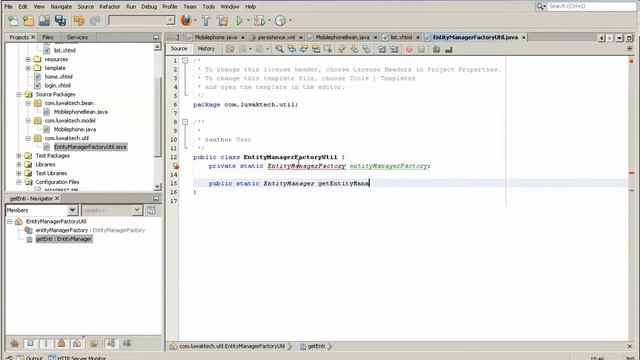
Task: Toggle Show Inner Classes filter in Navigator
Action: (x=77, y=343)
